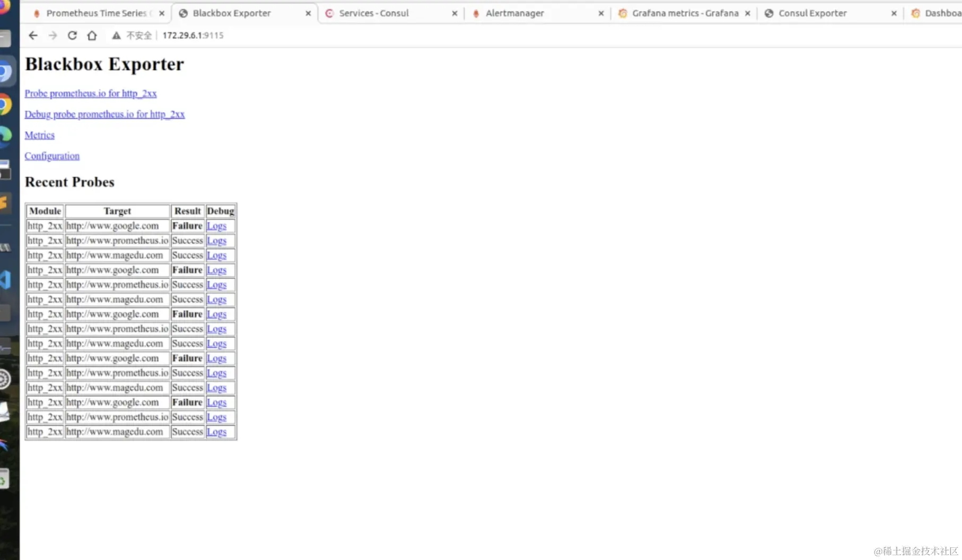Viewport: 962px width, 560px height.
Task: Close the Services - Consul tab
Action: pos(454,14)
